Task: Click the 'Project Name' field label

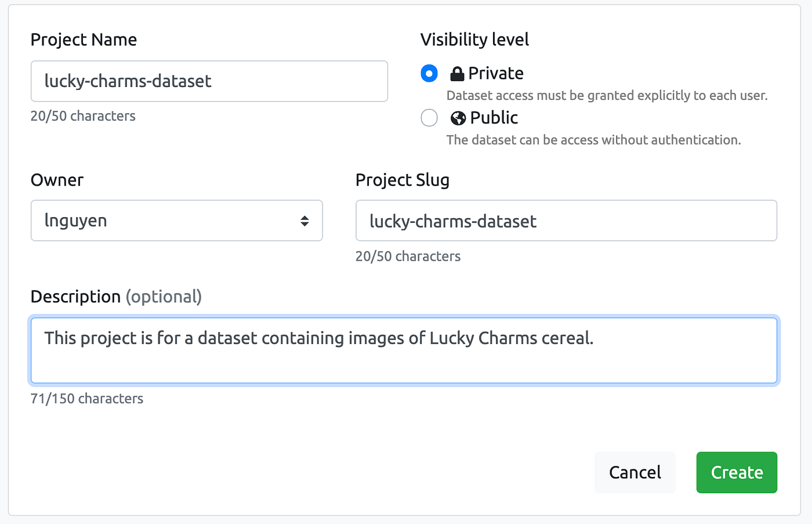Action: tap(84, 39)
